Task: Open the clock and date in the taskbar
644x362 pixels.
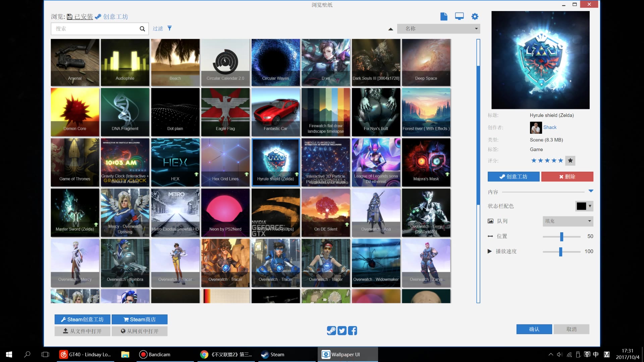Action: pos(627,354)
